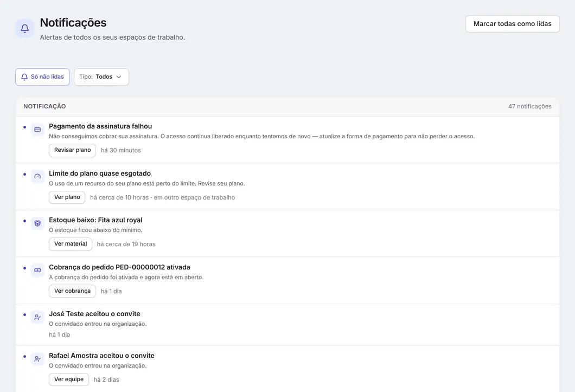
Task: Click the unread dot on Rafael Amostra notification
Action: click(x=24, y=356)
